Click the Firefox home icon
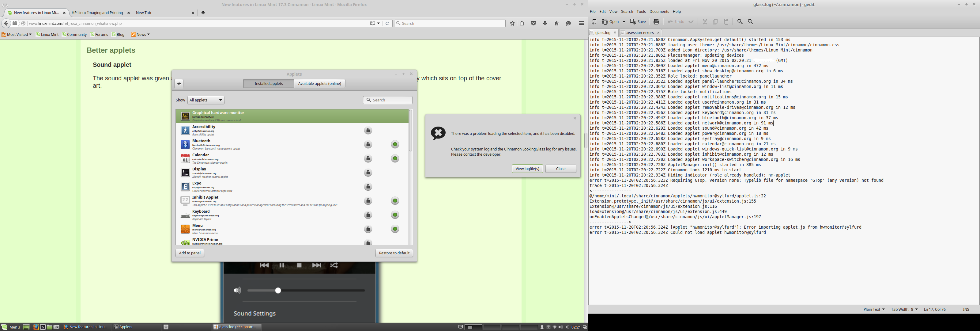 pyautogui.click(x=557, y=23)
